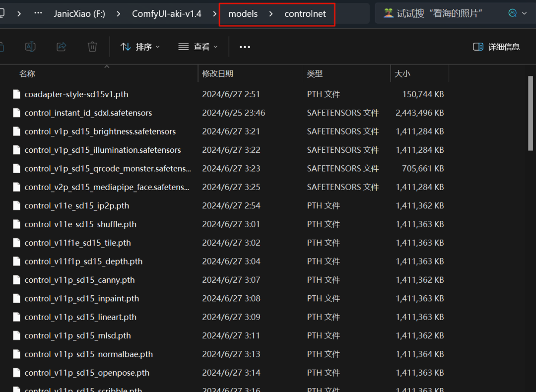Open the ... see more toolbar menu
Viewport: 536px width, 392px height.
[244, 46]
